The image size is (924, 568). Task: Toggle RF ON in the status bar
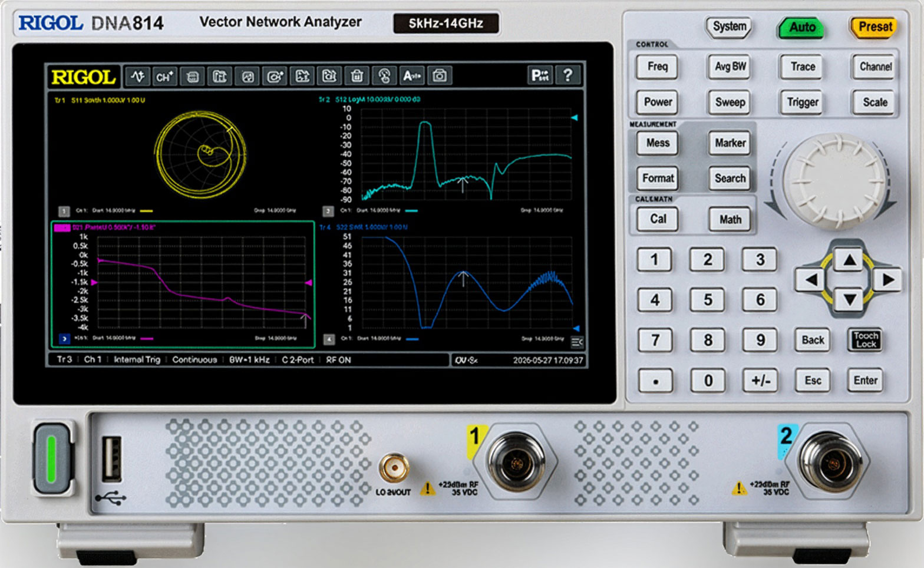pos(338,360)
